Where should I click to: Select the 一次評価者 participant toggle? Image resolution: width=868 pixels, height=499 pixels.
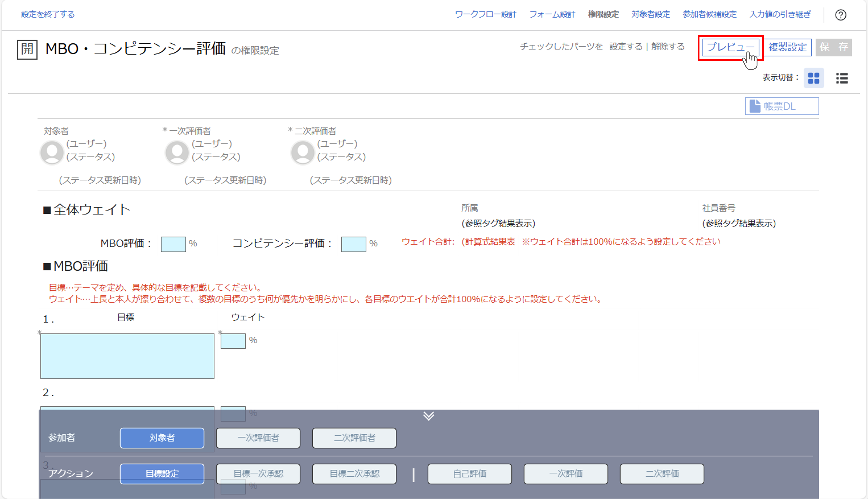tap(258, 438)
